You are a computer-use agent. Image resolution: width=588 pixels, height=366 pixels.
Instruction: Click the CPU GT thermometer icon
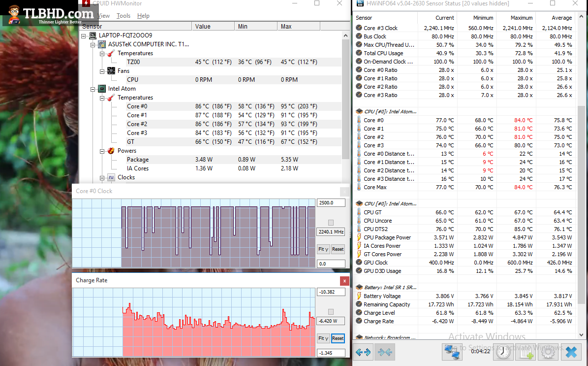point(359,212)
